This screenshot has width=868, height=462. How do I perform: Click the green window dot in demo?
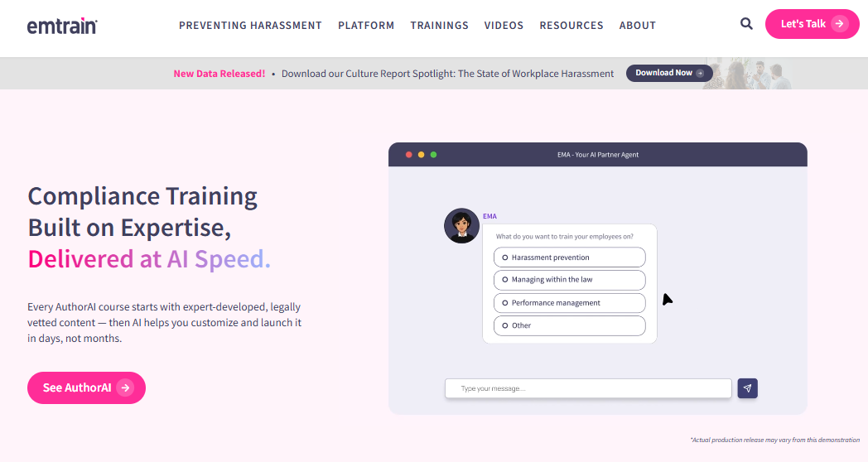(433, 155)
